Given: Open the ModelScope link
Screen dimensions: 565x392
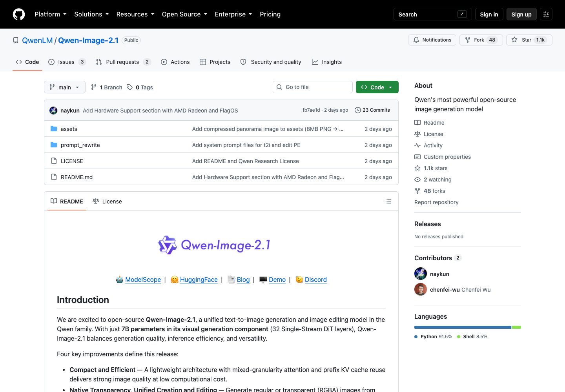Looking at the screenshot, I should [x=143, y=279].
